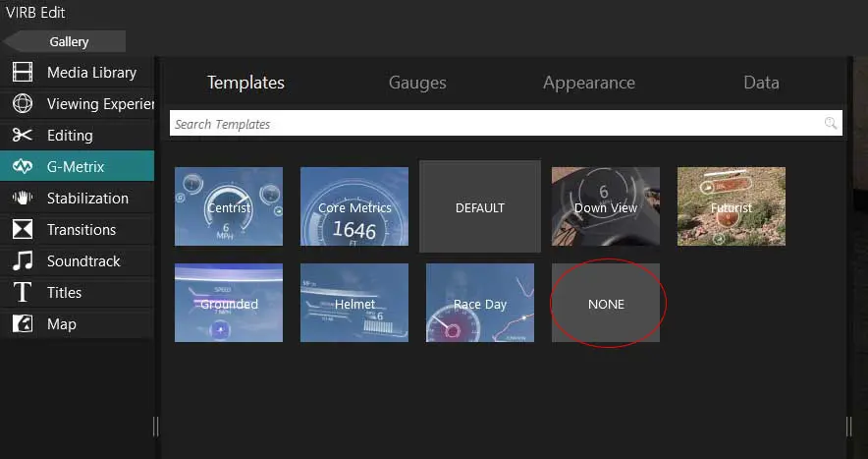Click the search magnifier icon
The image size is (868, 459).
(831, 123)
